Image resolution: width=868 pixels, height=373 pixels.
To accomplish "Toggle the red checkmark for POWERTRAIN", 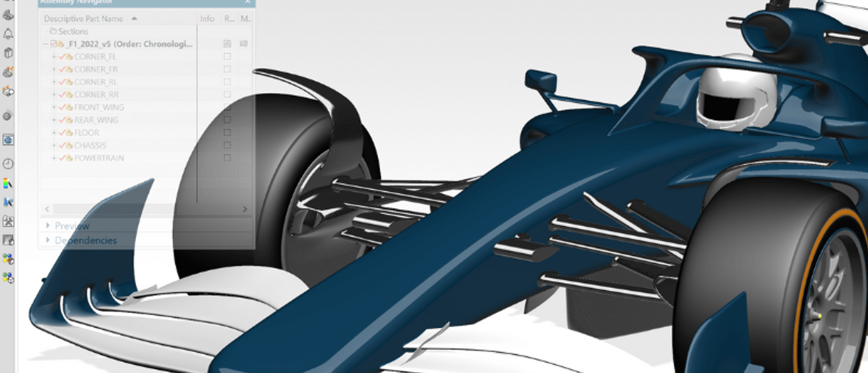I will click(x=62, y=158).
